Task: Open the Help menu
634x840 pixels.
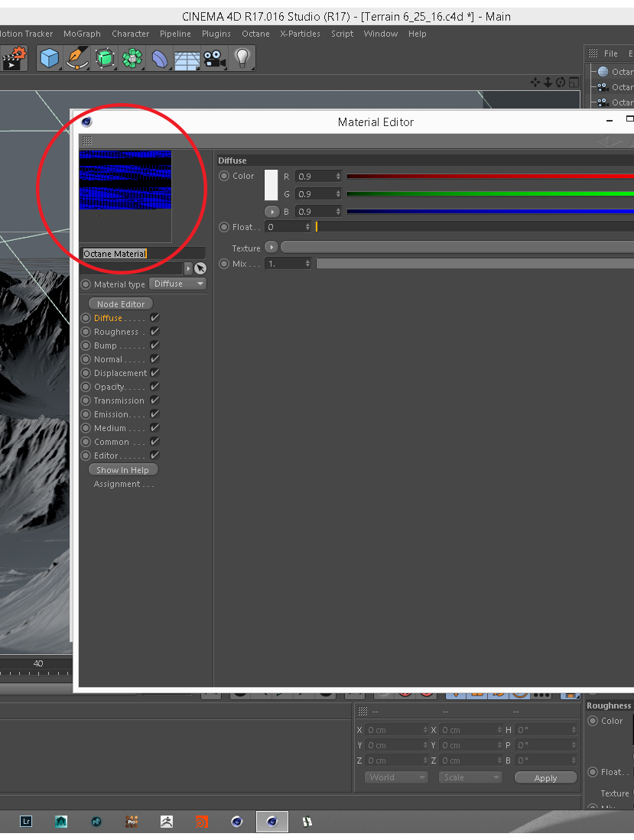Action: click(x=417, y=34)
